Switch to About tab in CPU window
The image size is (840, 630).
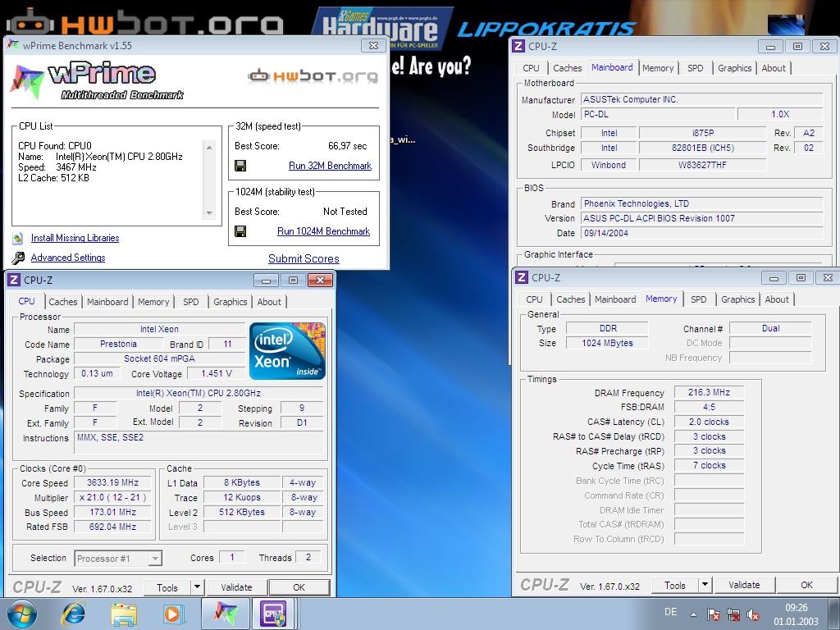click(x=269, y=302)
